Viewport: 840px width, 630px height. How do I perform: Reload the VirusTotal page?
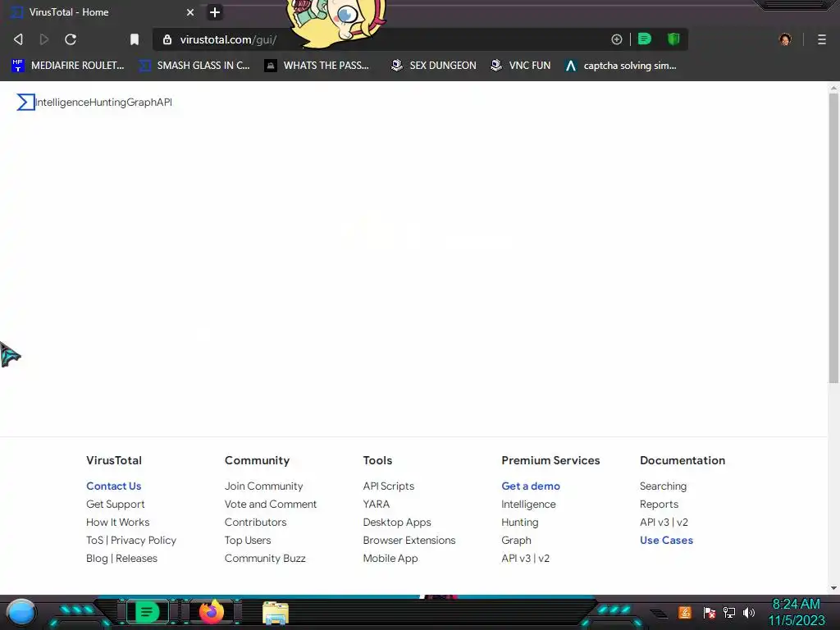point(71,39)
